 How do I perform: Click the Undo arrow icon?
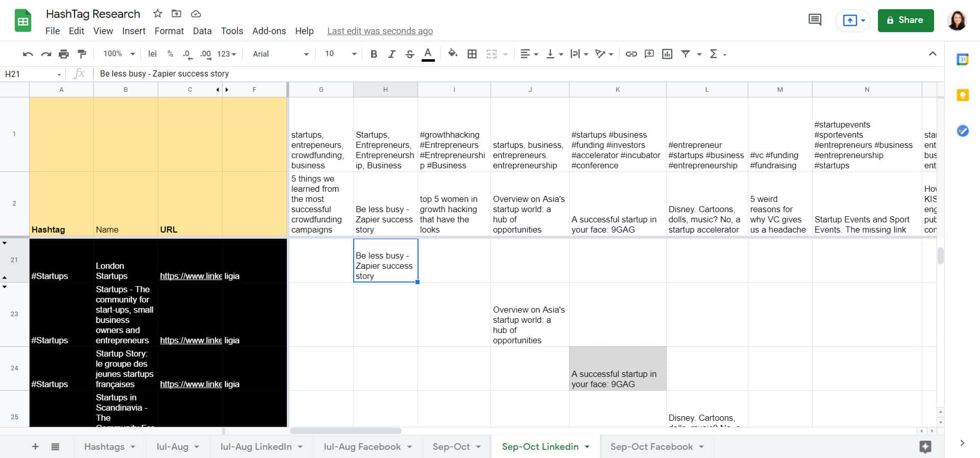point(28,54)
